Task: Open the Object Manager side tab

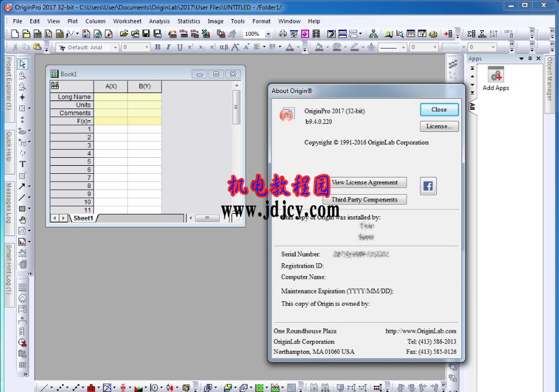Action: [x=549, y=84]
